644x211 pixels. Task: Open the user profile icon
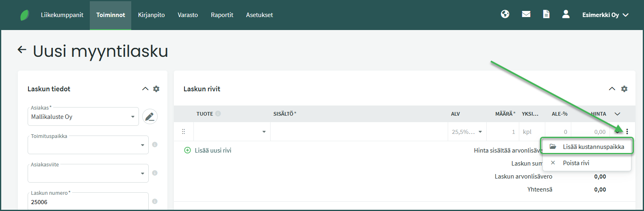[x=566, y=14]
